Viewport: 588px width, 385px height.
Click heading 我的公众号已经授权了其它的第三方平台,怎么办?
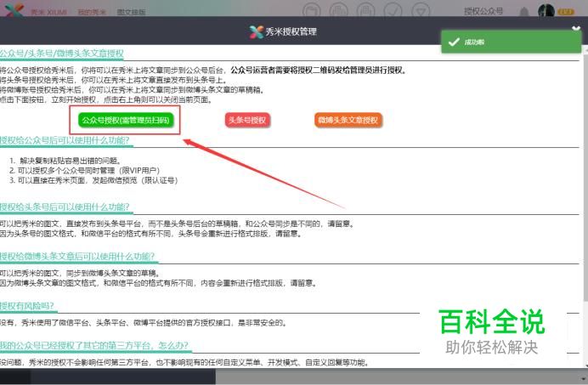coord(93,345)
